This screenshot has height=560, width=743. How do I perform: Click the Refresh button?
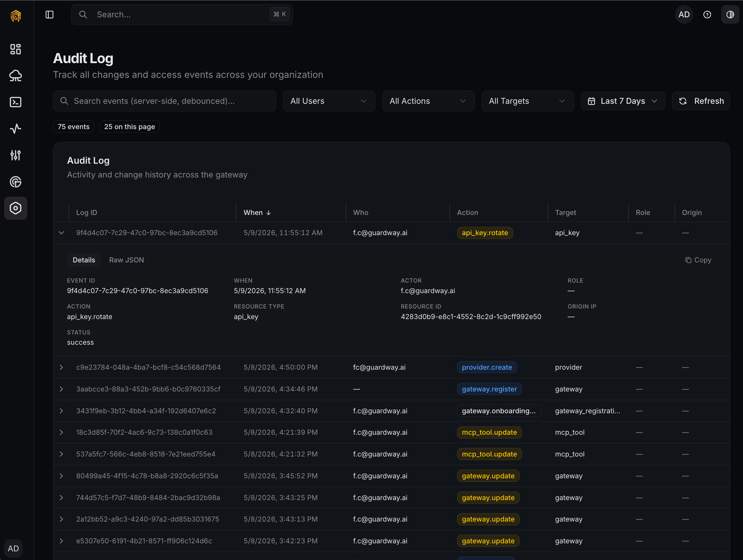(x=701, y=101)
